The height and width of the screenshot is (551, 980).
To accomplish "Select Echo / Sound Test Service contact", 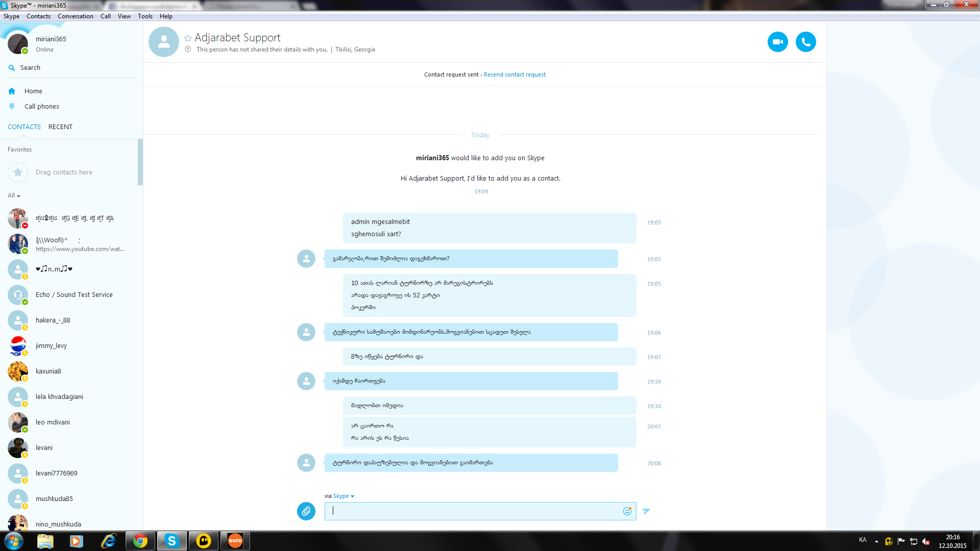I will (x=74, y=294).
